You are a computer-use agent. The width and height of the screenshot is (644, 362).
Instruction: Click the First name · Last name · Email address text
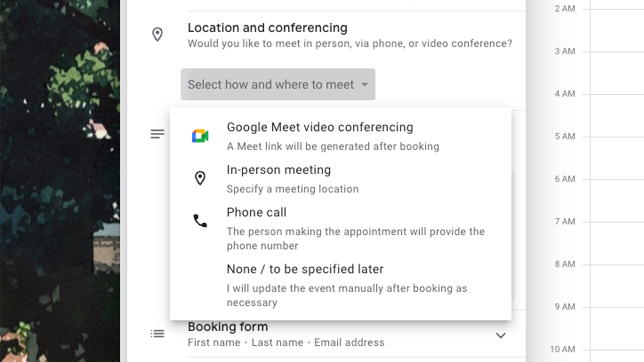pos(286,342)
